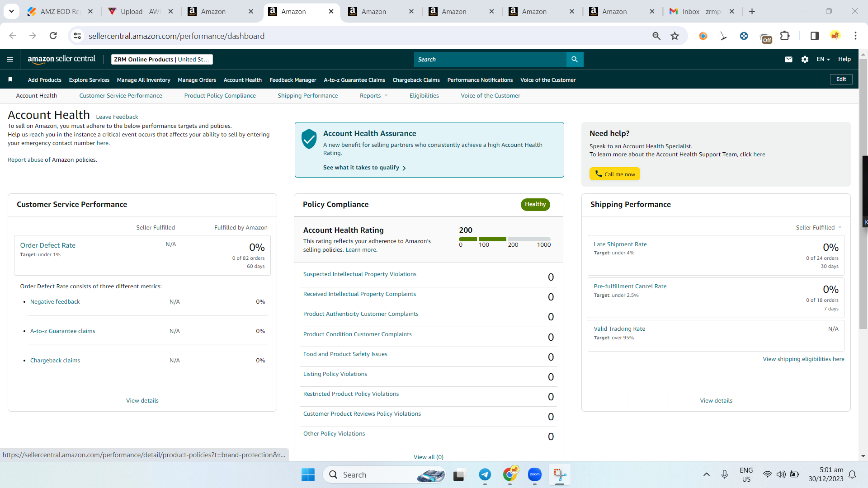Viewport: 868px width, 488px height.
Task: Go to Manage Orders
Action: coord(197,80)
